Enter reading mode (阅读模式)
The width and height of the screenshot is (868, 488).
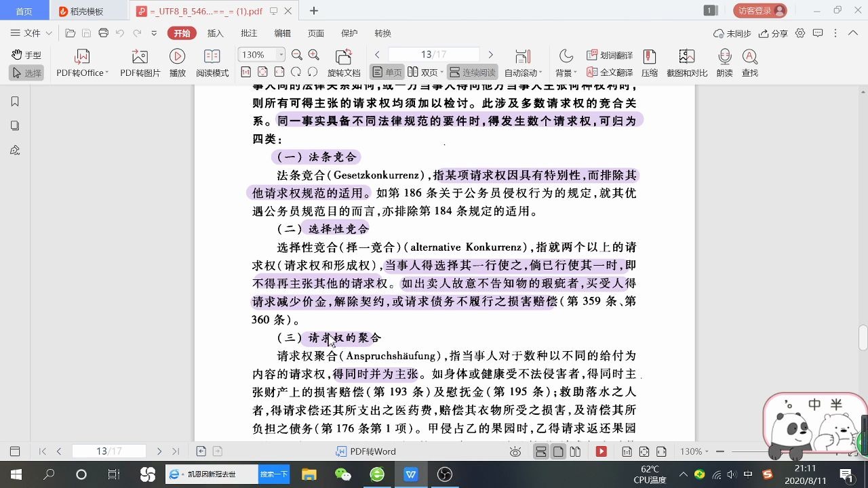coord(212,64)
